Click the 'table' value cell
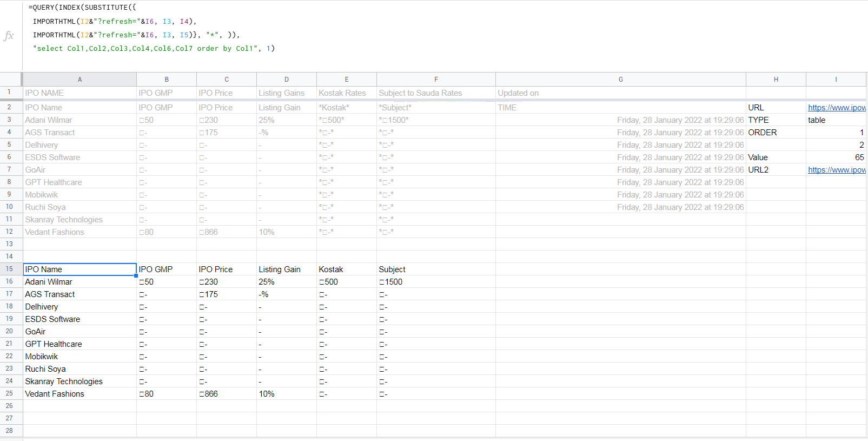Screen dimensions: 868x441 click(x=836, y=120)
